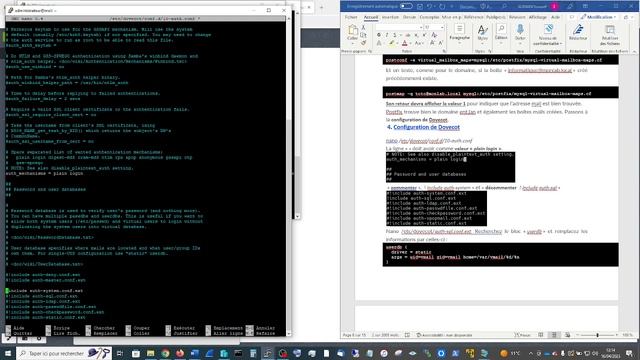The image size is (640, 360).
Task: Toggle Enregistrement automatique switch in Word
Action: point(406,7)
